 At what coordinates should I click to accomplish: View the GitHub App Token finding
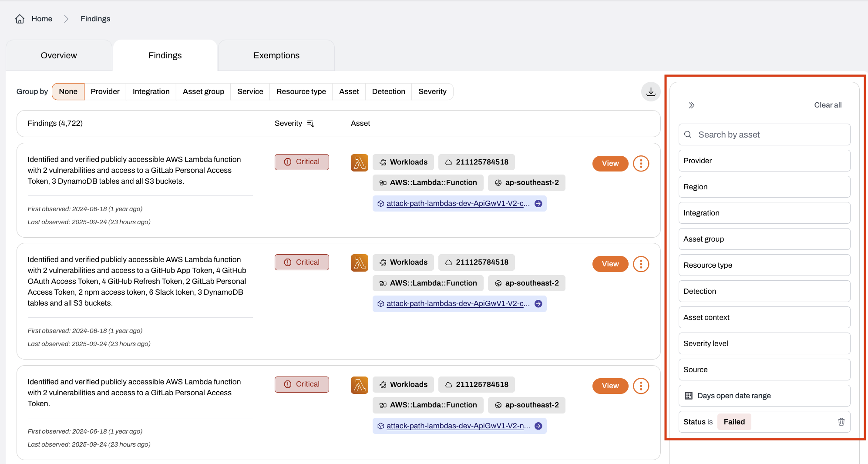pos(610,264)
